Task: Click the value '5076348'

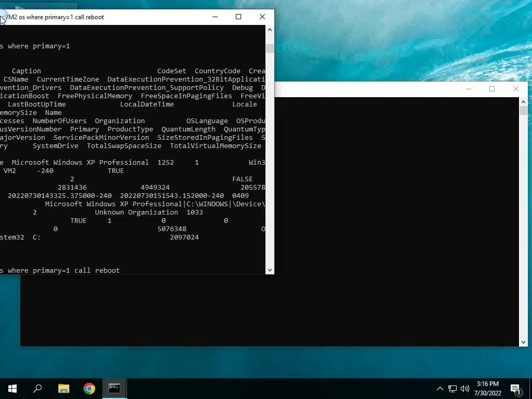Action: [171, 229]
